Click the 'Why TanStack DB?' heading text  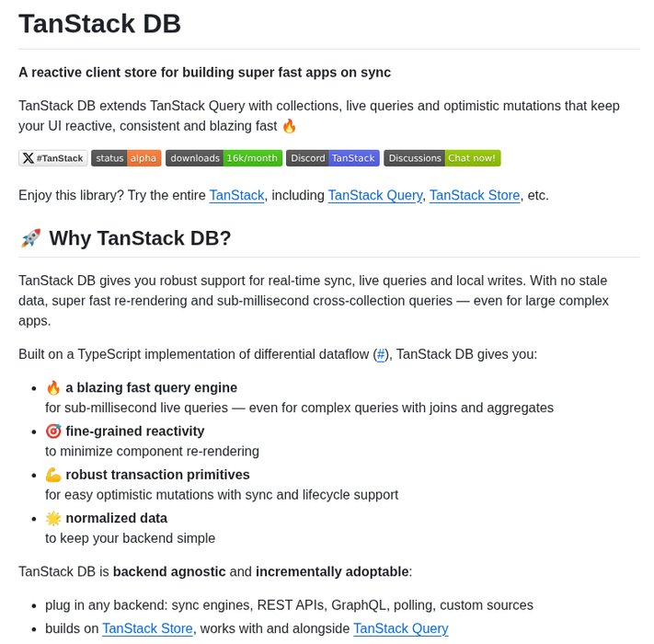(x=140, y=239)
